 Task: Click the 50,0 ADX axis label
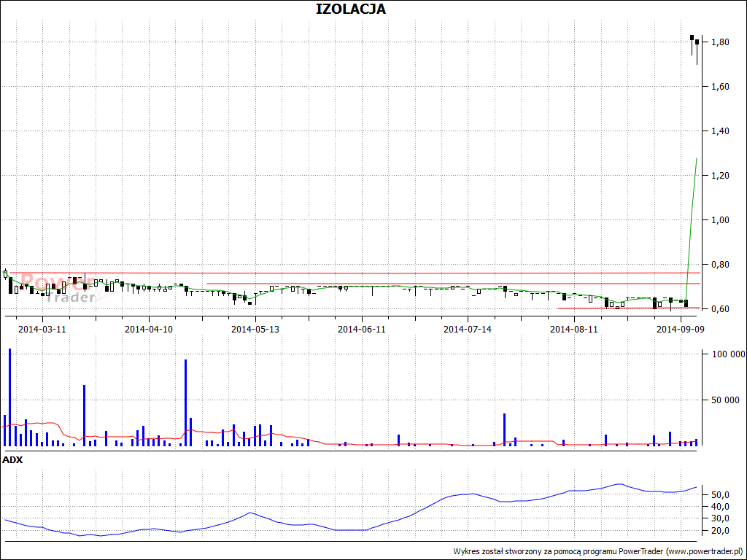point(720,495)
